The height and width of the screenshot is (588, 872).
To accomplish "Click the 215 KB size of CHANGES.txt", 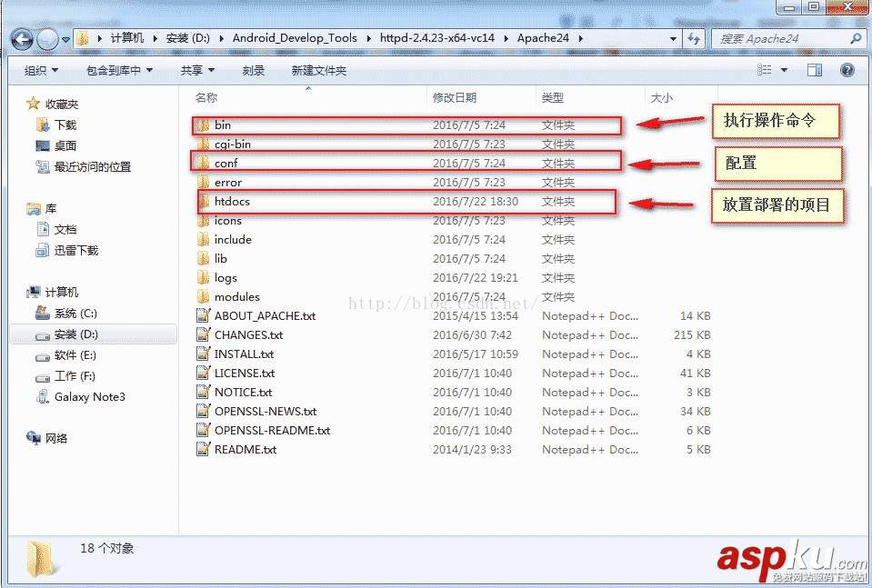I will pos(692,335).
